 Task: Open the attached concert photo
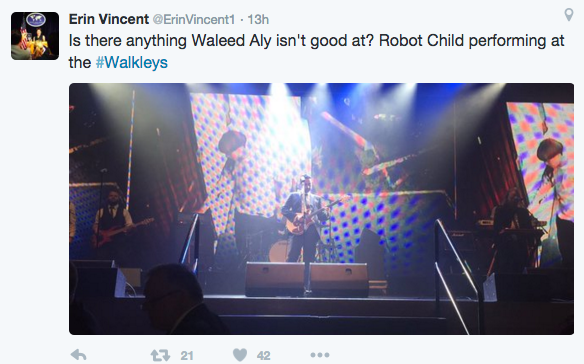[321, 209]
